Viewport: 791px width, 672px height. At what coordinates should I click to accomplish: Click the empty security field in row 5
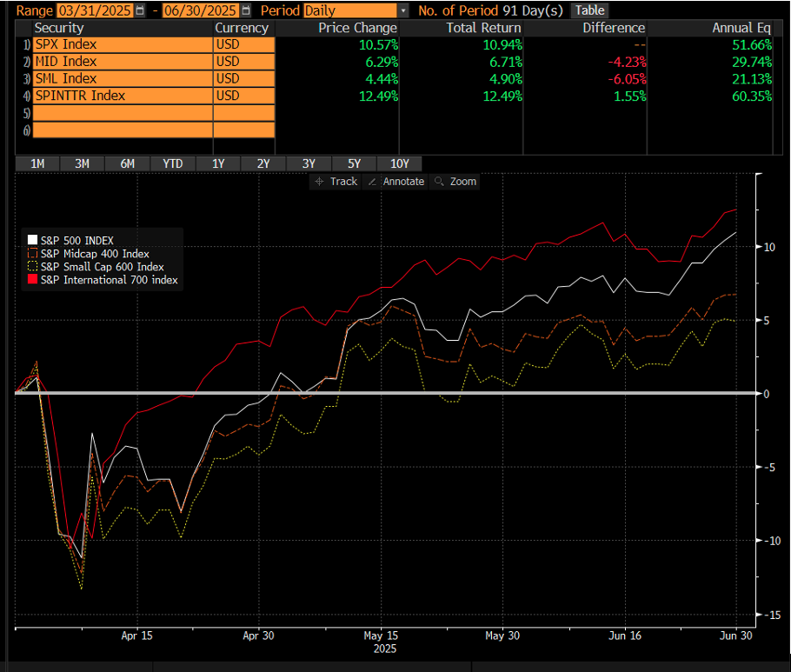click(123, 113)
